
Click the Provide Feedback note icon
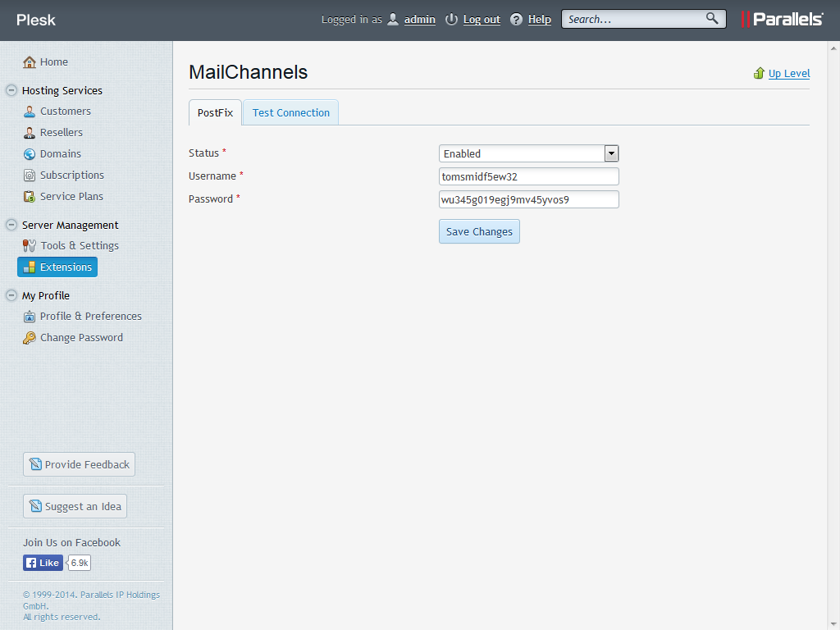(x=35, y=464)
